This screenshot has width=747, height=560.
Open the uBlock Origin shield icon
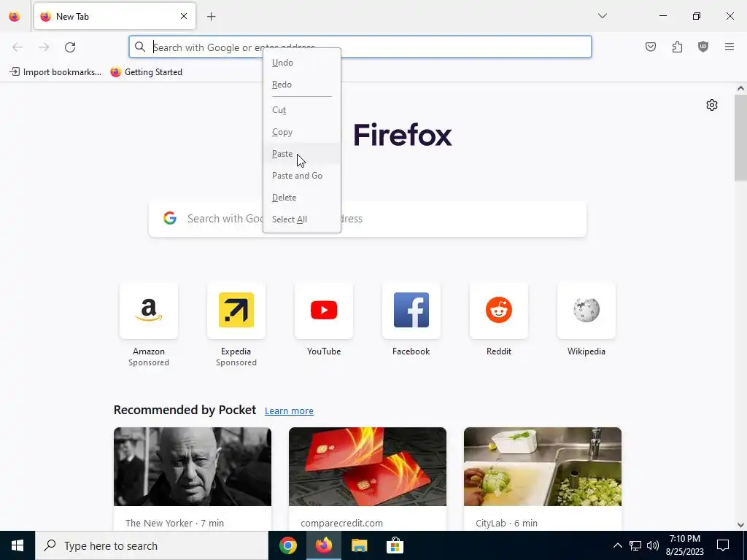coord(703,47)
